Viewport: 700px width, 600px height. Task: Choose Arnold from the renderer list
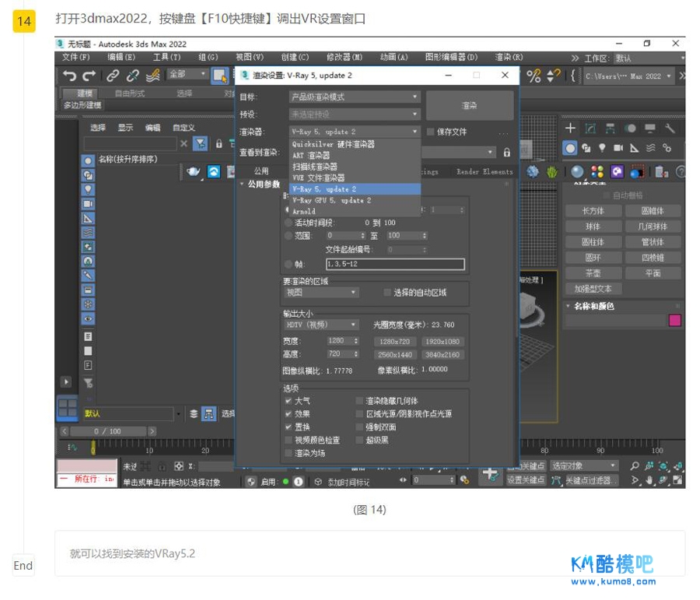tap(304, 212)
